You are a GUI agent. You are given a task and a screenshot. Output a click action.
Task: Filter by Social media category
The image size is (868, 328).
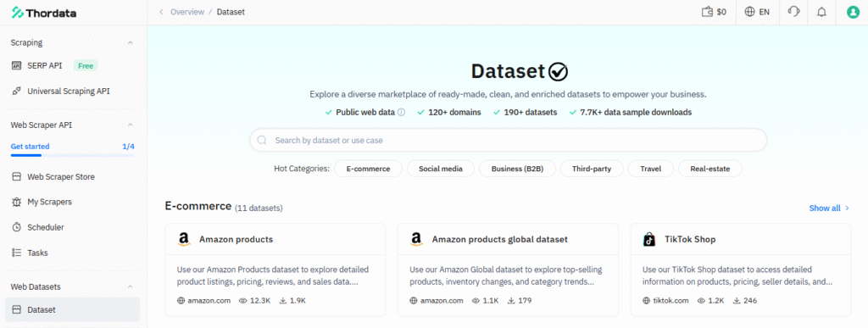point(441,169)
